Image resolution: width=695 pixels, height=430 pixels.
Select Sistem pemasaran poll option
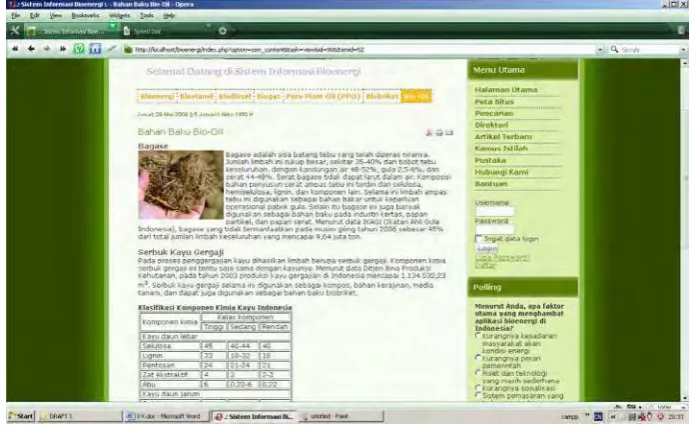click(478, 395)
